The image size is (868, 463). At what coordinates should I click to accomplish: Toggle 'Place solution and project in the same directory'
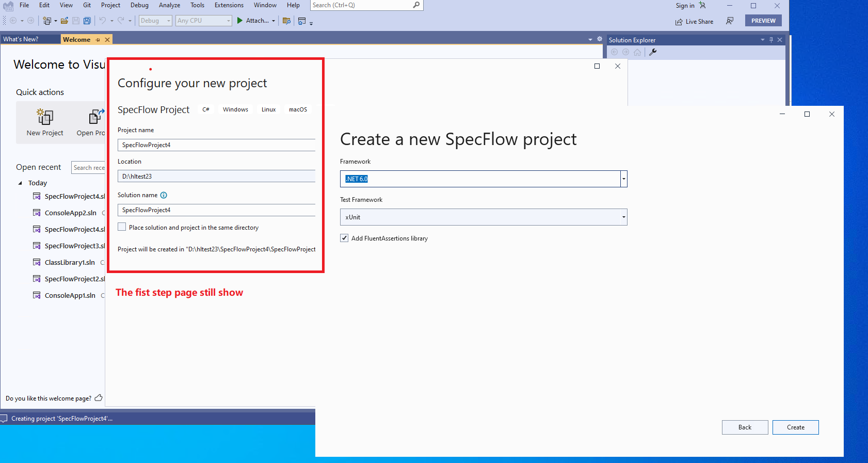[122, 227]
